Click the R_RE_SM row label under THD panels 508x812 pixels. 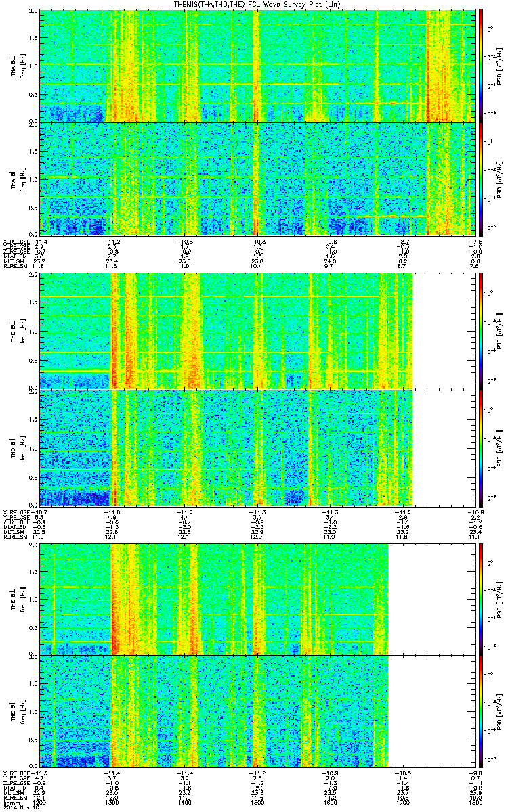coord(15,537)
